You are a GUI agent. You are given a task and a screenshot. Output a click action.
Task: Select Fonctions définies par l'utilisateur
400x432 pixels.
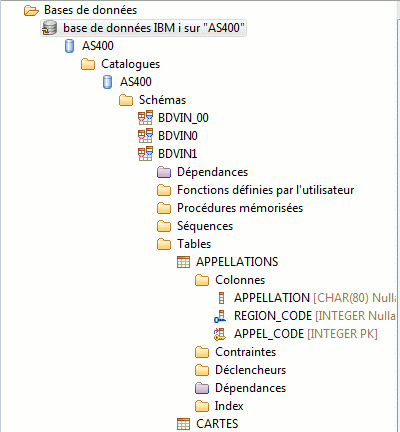tap(265, 190)
